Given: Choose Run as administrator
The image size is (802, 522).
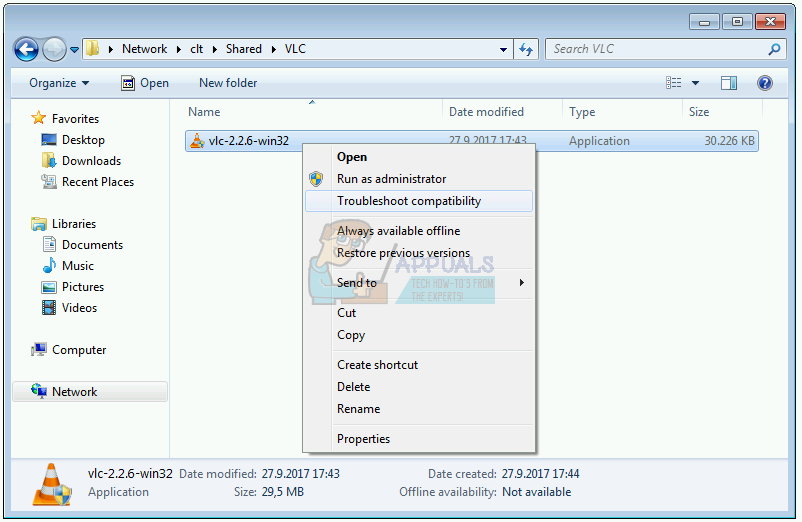Looking at the screenshot, I should point(419,179).
